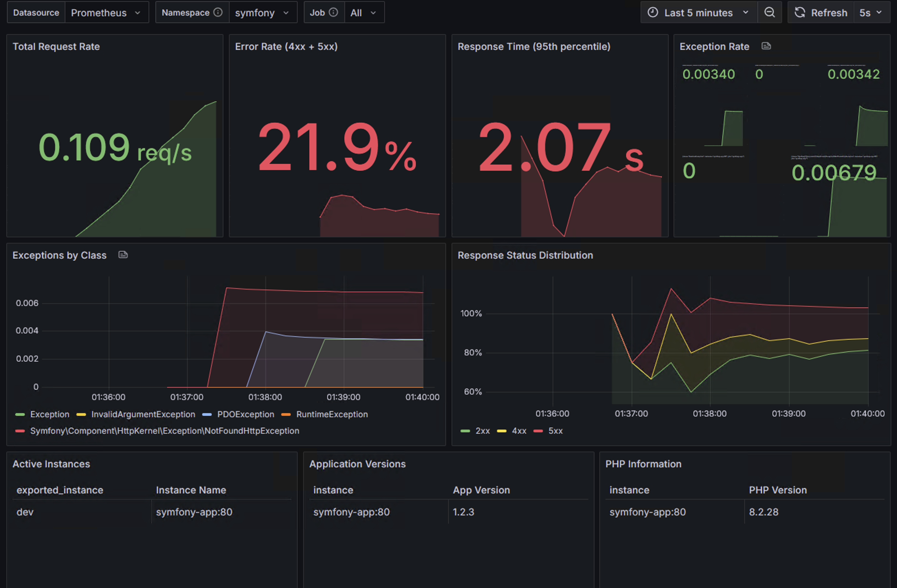Click the Total Request Rate panel title
This screenshot has height=588, width=897.
tap(56, 46)
